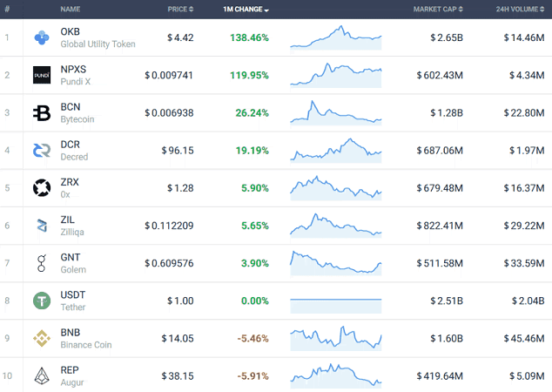
Task: Click the Tether USDT logo icon
Action: [41, 301]
